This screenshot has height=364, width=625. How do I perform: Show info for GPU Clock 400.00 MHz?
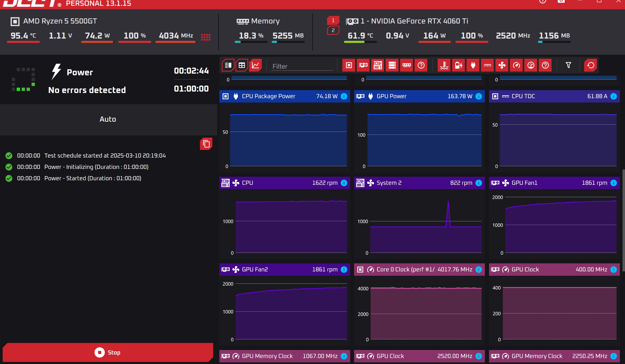(614, 269)
